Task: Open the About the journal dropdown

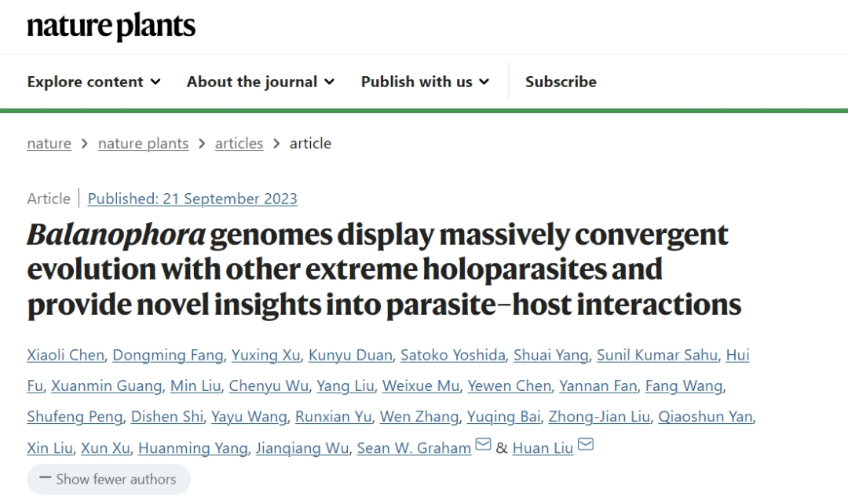Action: pos(261,82)
